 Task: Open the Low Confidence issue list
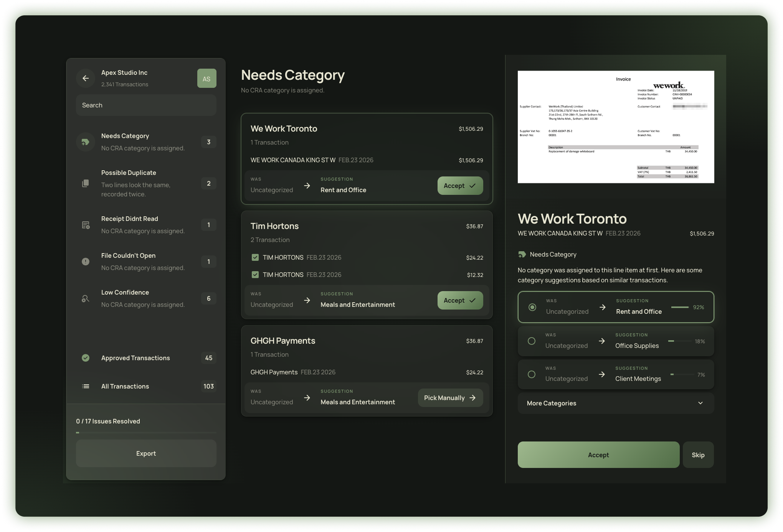pyautogui.click(x=146, y=298)
